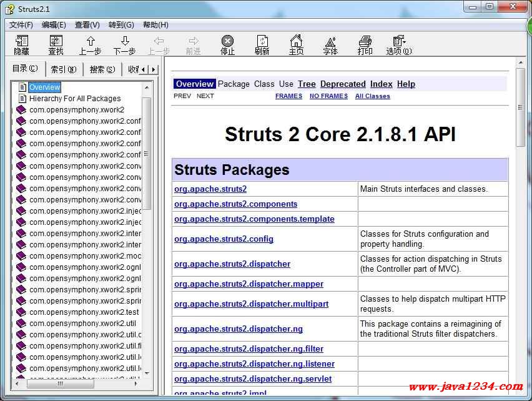Click the "Struts 2 Core 2.1.8.1 API" heading
Screen dimensions: 532x401
point(340,134)
